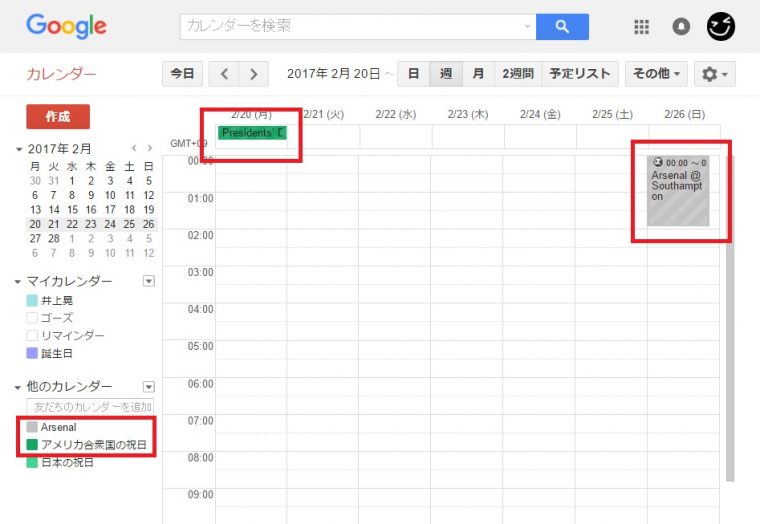This screenshot has width=760, height=524.
Task: Open search options dropdown arrow in search box
Action: pyautogui.click(x=527, y=26)
